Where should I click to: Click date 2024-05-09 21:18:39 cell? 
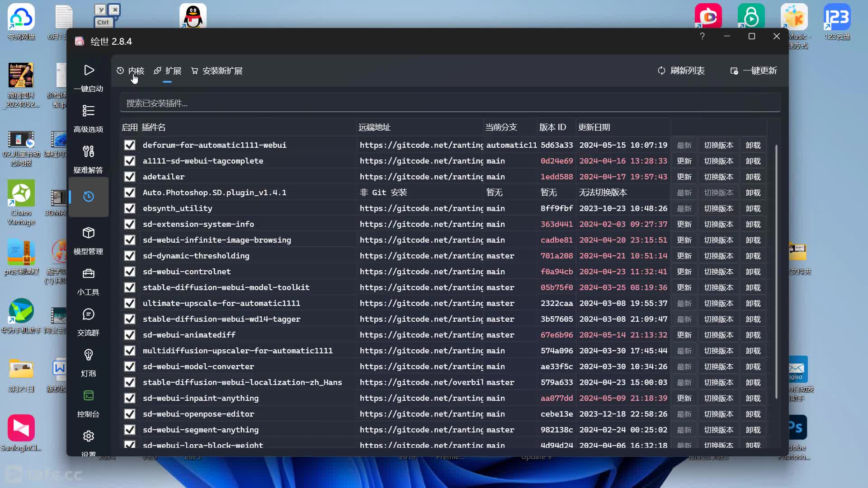[623, 398]
